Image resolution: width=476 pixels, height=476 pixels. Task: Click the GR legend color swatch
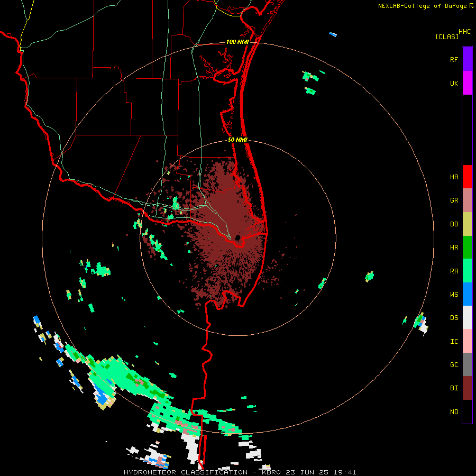[467, 200]
